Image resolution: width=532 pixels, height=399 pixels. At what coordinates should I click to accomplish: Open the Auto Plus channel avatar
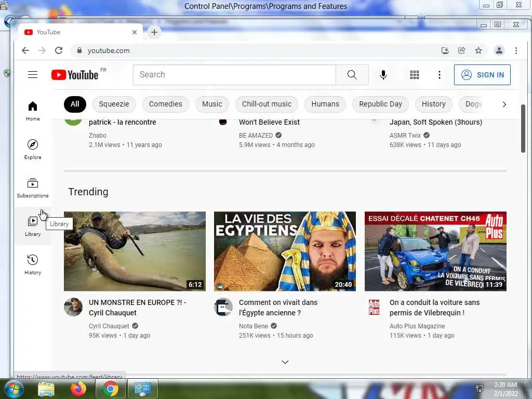click(374, 307)
